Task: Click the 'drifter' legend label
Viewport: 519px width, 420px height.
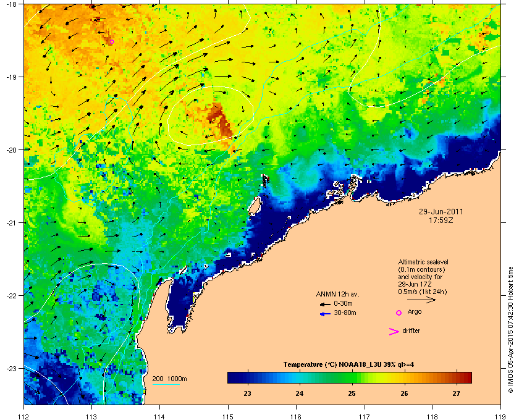Action: pos(411,330)
